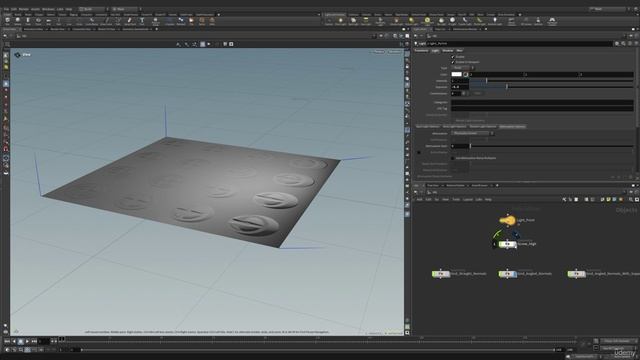Select the Curve shelf tool
640x360 pixels.
pyautogui.click(x=92, y=21)
